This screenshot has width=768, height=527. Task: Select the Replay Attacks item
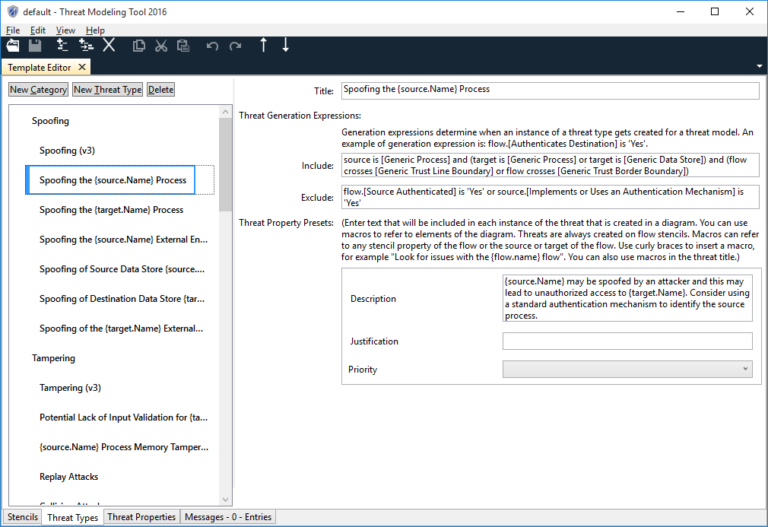coord(69,477)
